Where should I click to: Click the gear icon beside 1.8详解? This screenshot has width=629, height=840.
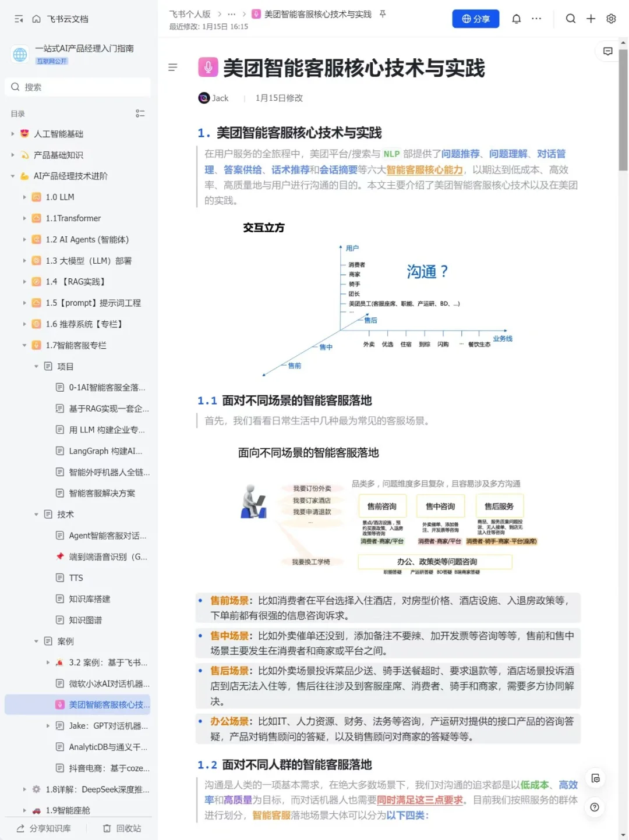click(x=36, y=789)
